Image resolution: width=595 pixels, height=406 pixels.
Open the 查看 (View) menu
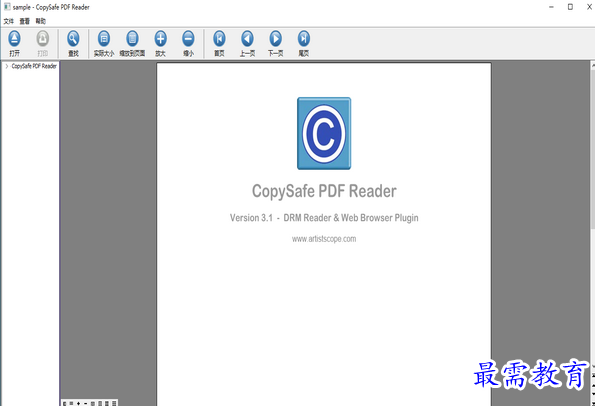pos(25,21)
